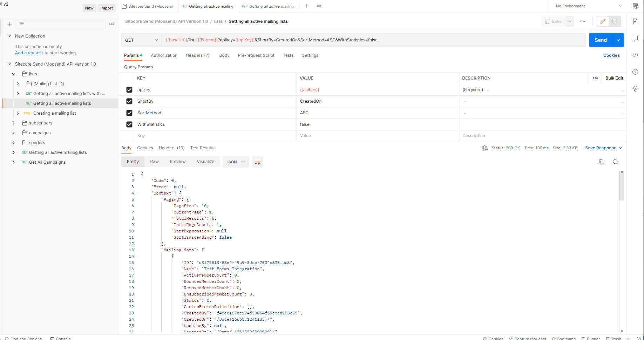Open Bootcamp from the bottom status bar

point(564,339)
